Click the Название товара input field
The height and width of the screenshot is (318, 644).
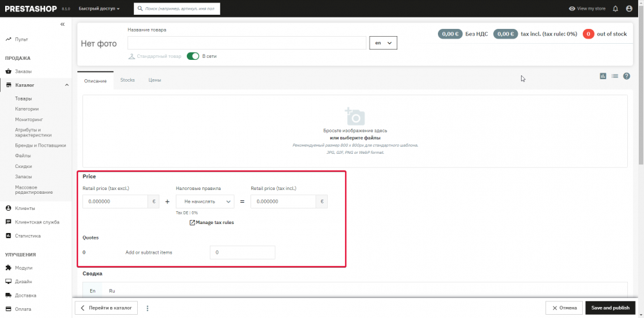247,42
